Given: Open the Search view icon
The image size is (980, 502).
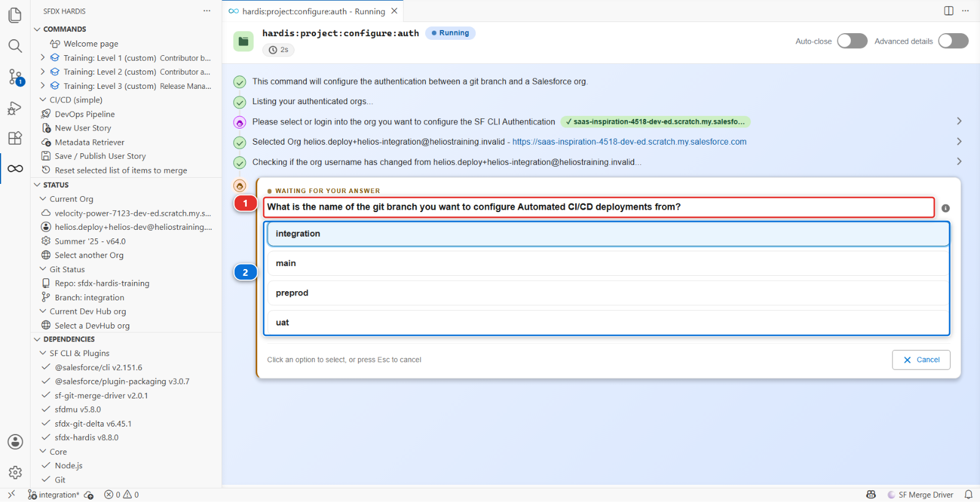Looking at the screenshot, I should [15, 46].
